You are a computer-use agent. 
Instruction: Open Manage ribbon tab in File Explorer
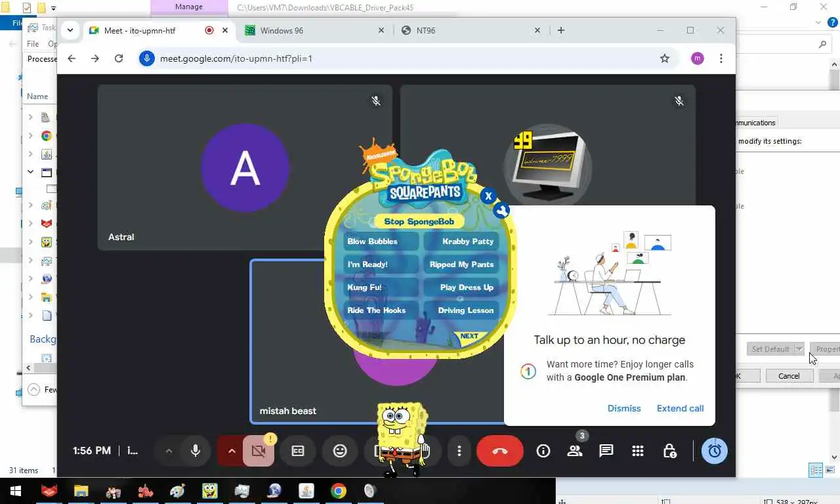click(x=189, y=7)
